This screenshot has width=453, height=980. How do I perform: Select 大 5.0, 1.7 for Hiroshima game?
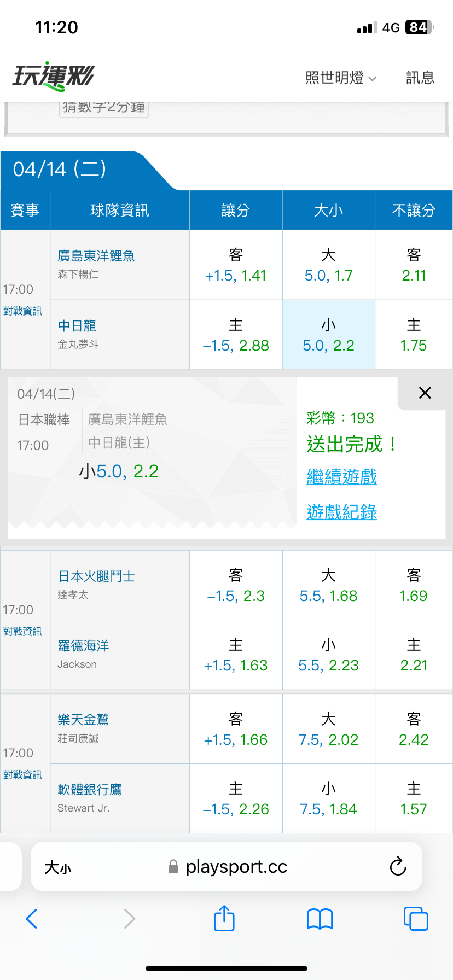pyautogui.click(x=328, y=265)
